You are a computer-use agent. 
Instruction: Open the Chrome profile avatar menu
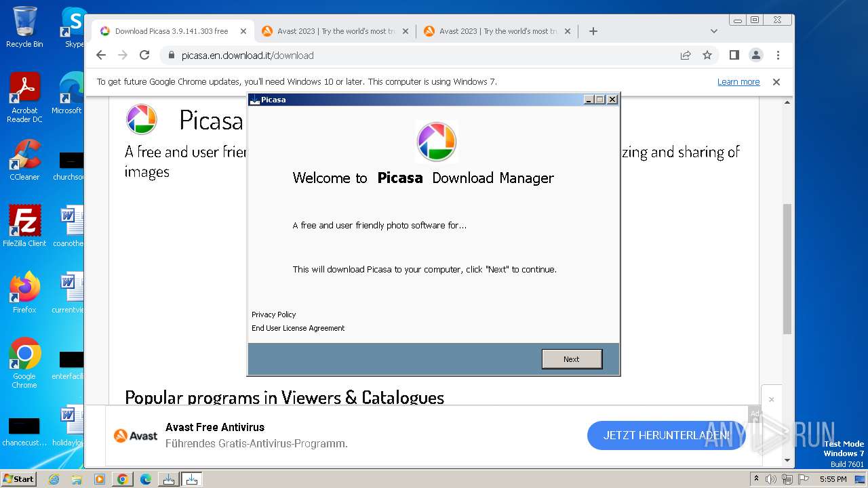tap(756, 55)
